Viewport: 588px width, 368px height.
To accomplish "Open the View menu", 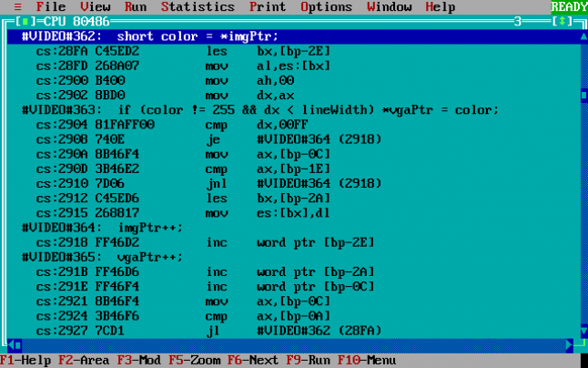I will tap(96, 6).
